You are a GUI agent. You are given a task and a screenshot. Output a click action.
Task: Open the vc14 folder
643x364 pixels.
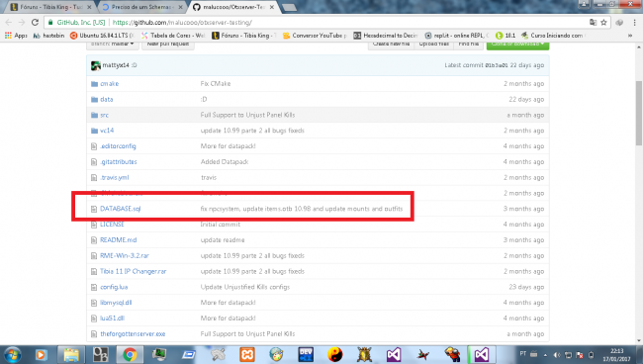107,131
